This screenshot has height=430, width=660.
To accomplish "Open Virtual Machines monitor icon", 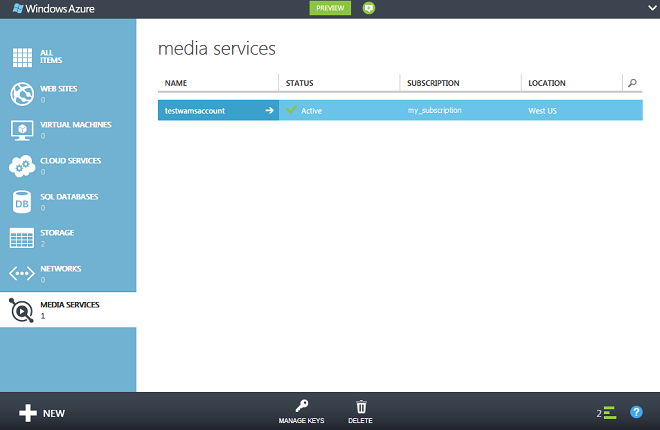I will point(22,130).
